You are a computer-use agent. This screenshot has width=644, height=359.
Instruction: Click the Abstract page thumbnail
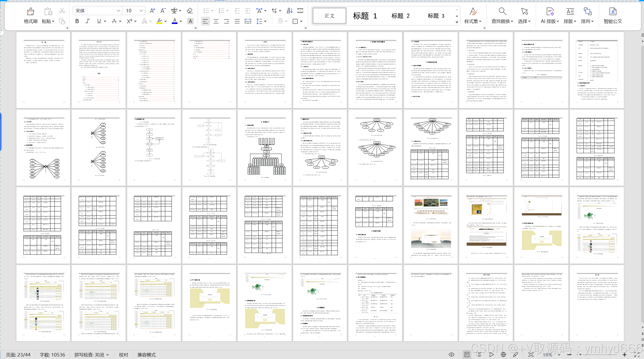(99, 70)
